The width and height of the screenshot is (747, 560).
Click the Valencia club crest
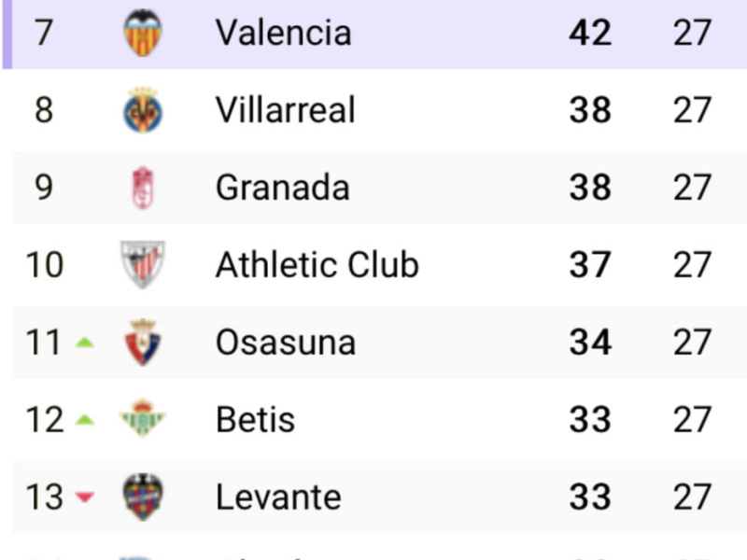143,33
